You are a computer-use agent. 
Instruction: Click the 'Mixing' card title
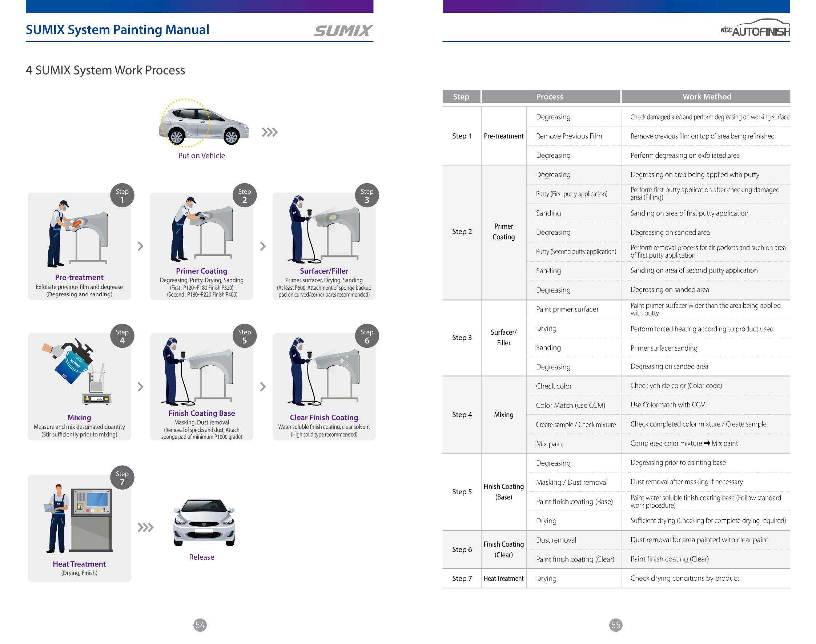[x=79, y=417]
